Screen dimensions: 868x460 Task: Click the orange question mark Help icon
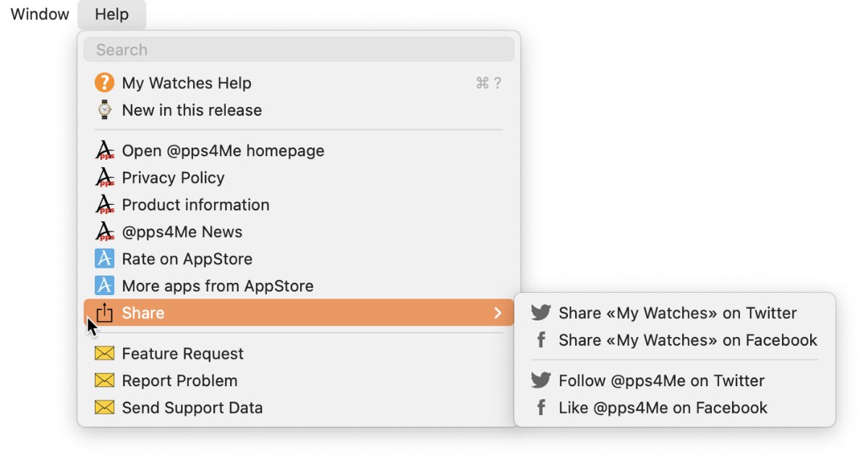tap(105, 83)
